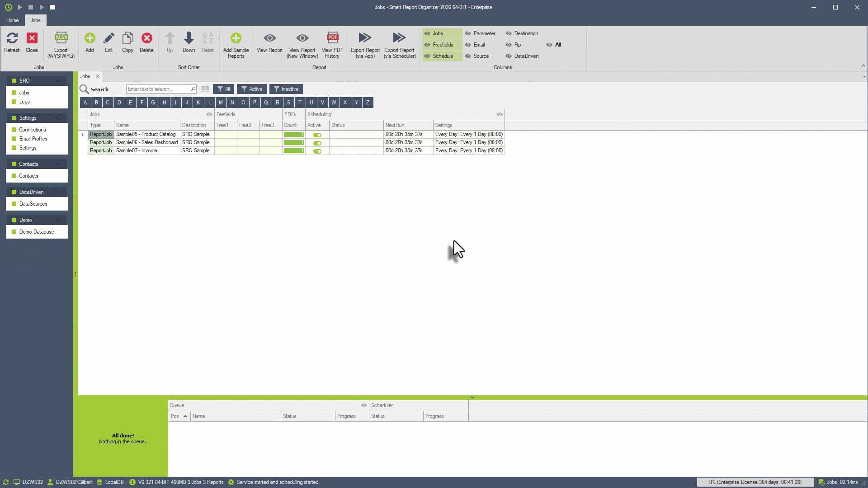Filter jobs by Active
This screenshot has height=488, width=868.
click(252, 89)
